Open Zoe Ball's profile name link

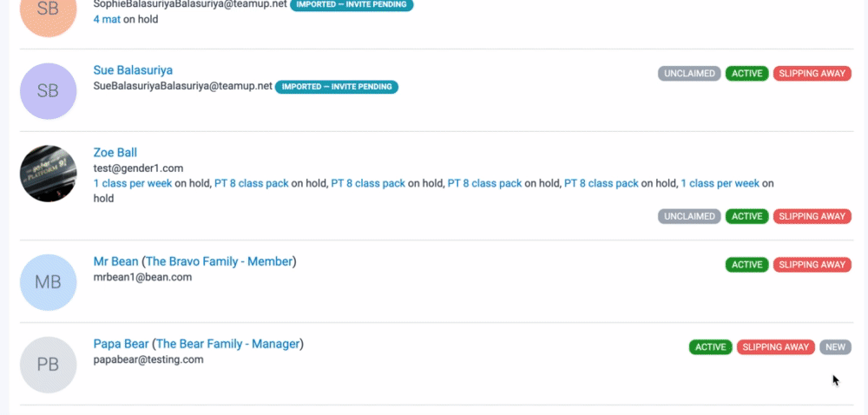pos(115,153)
